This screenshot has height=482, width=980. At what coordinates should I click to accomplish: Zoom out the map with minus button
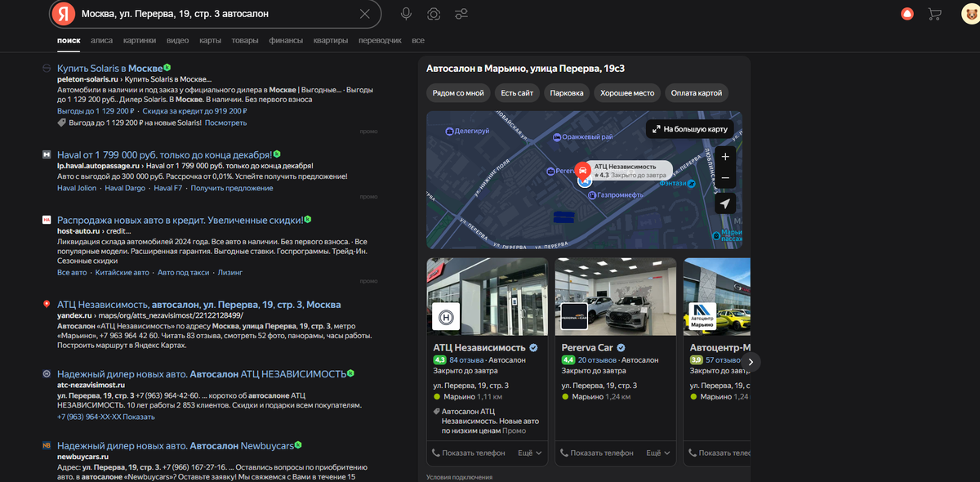point(725,177)
